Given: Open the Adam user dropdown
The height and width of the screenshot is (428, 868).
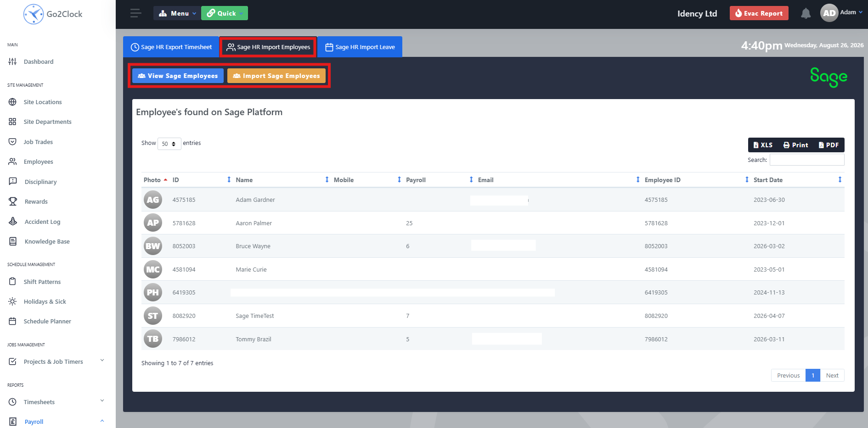Looking at the screenshot, I should click(x=851, y=12).
